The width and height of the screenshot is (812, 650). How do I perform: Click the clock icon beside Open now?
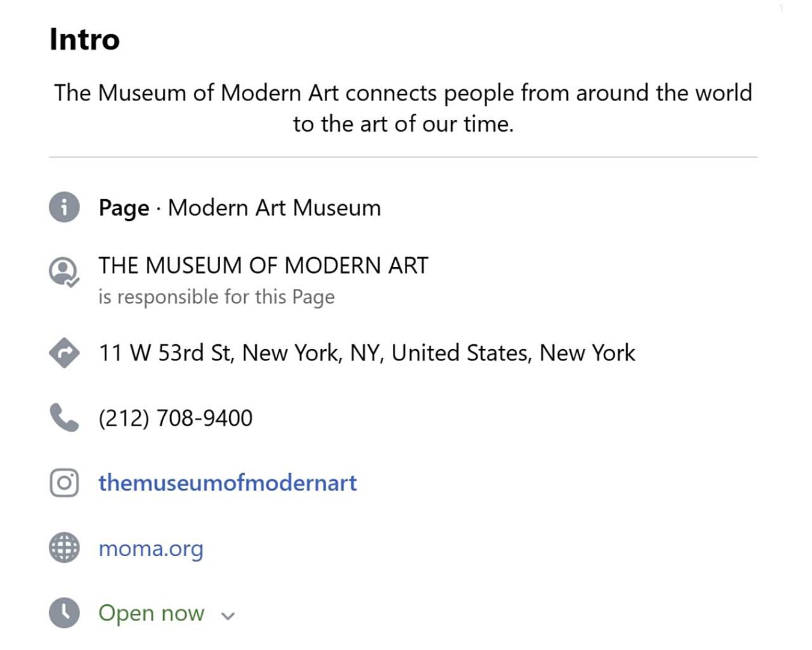coord(63,613)
